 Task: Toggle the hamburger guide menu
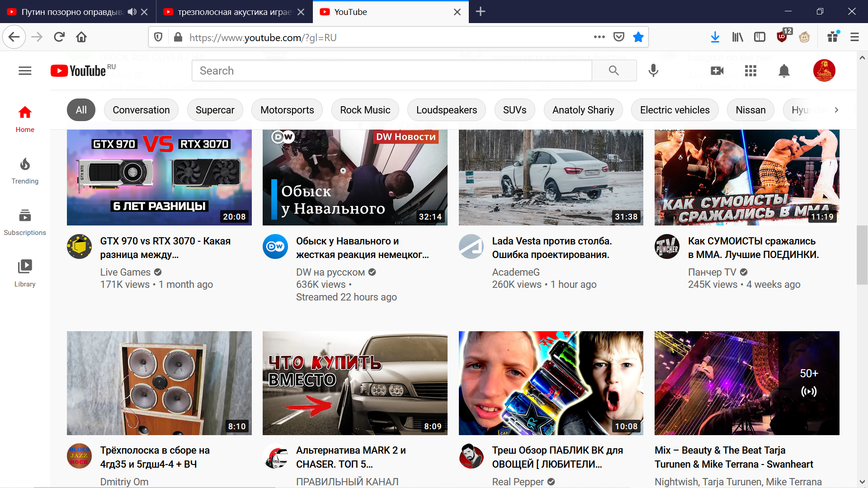coord(25,71)
